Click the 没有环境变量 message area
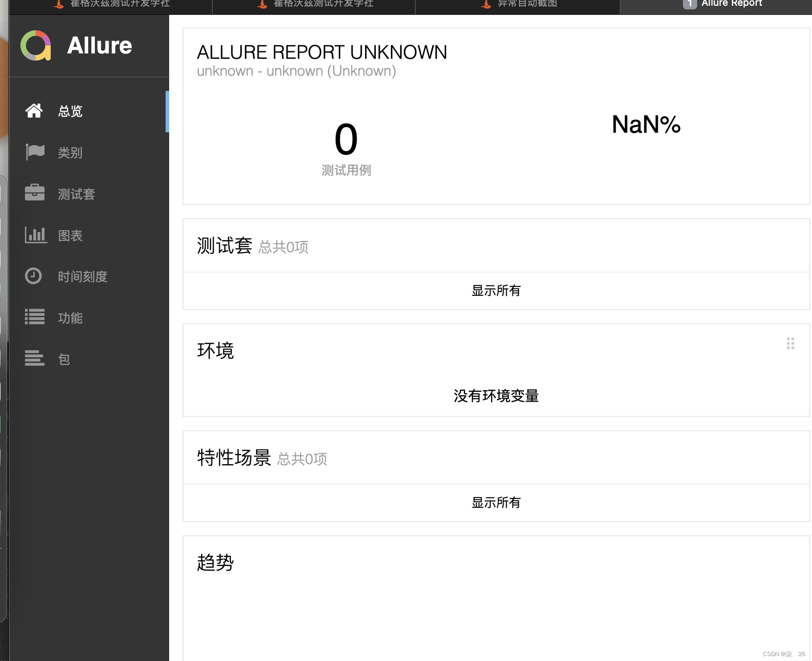 (x=495, y=396)
